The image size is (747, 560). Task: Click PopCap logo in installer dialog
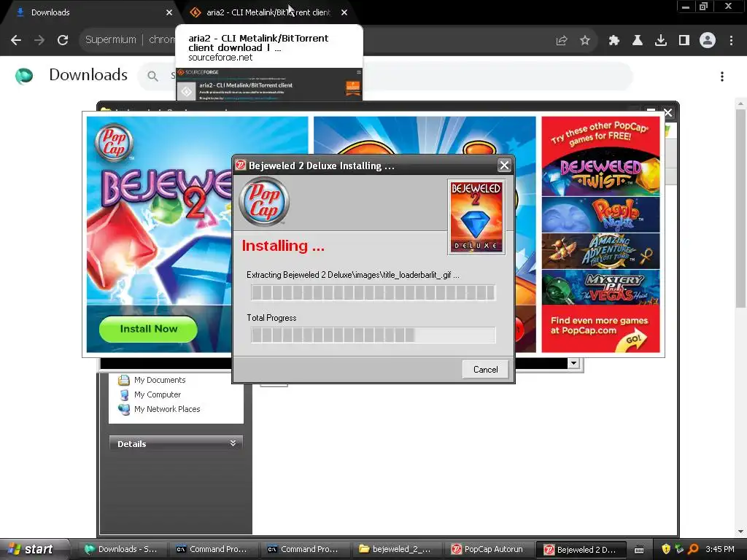(x=264, y=201)
